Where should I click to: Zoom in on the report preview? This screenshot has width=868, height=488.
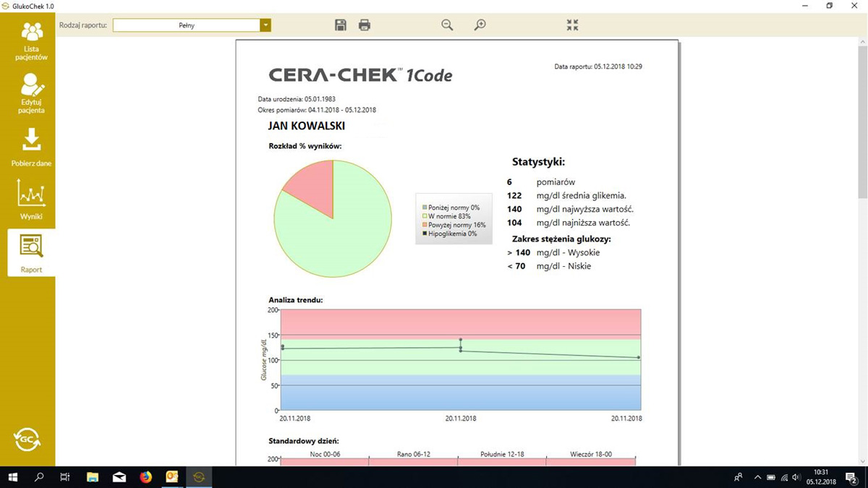point(480,25)
